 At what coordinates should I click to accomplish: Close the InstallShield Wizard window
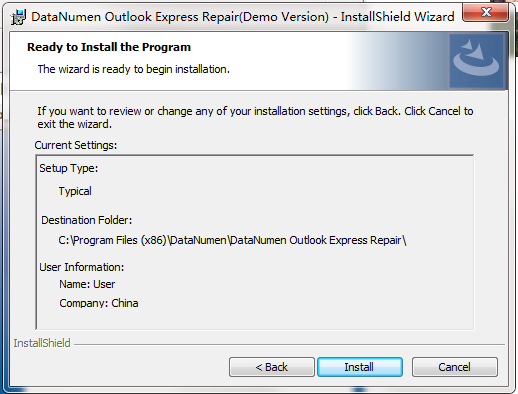pyautogui.click(x=486, y=13)
